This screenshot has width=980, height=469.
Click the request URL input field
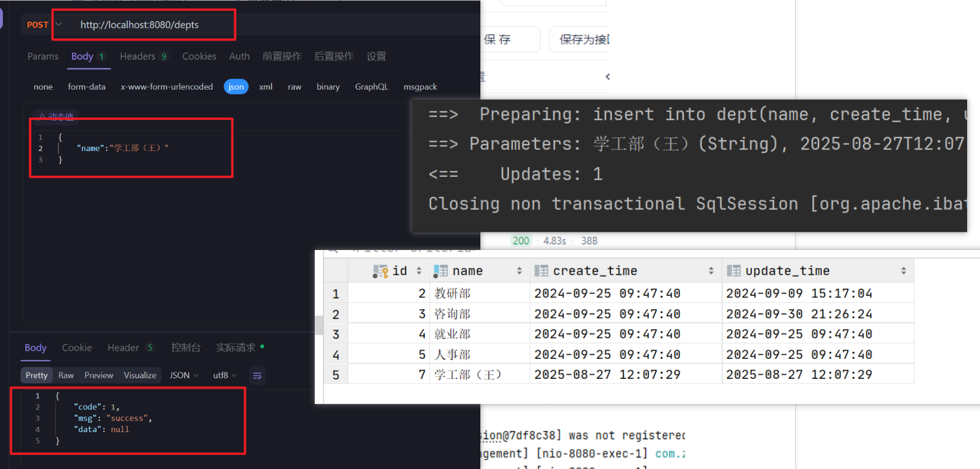tap(152, 25)
